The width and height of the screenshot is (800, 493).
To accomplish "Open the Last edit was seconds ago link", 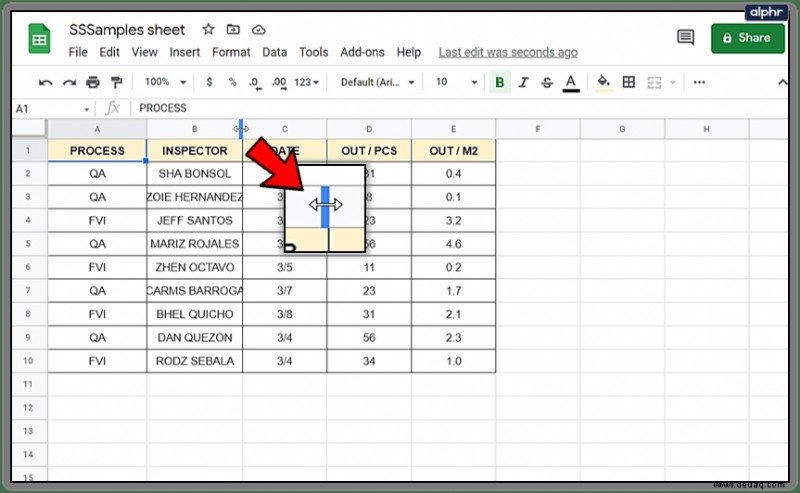I will (508, 52).
